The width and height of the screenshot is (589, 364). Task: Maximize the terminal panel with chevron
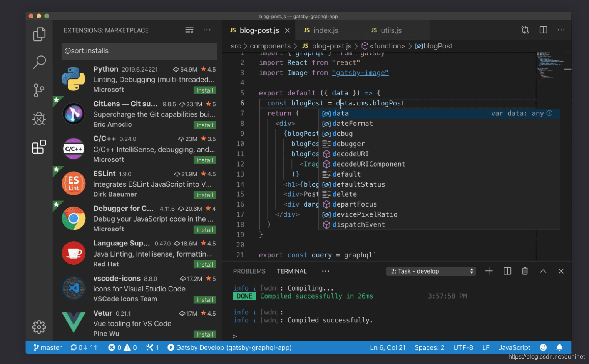click(x=543, y=271)
